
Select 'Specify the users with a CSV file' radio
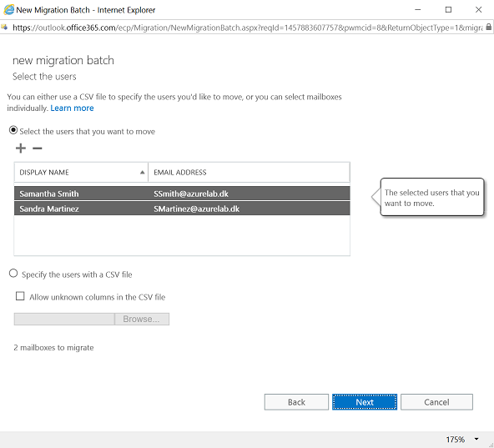tap(13, 273)
